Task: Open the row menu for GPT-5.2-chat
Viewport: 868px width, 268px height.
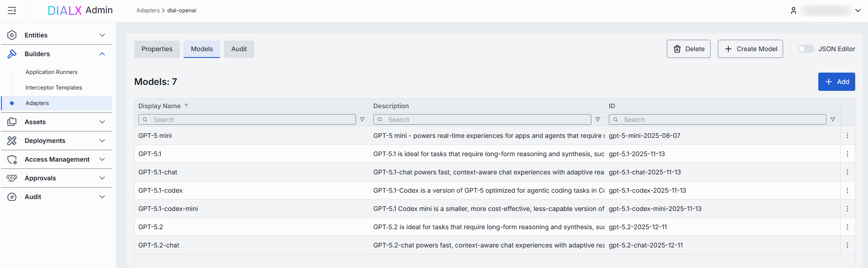Action: [847, 245]
